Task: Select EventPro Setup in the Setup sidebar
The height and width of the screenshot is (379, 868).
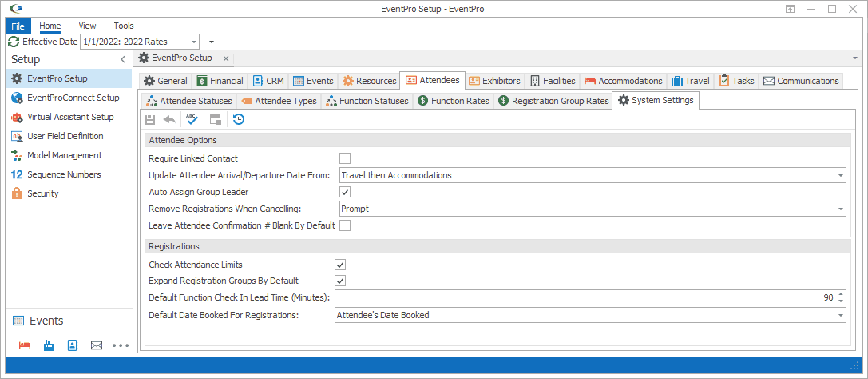Action: tap(69, 78)
